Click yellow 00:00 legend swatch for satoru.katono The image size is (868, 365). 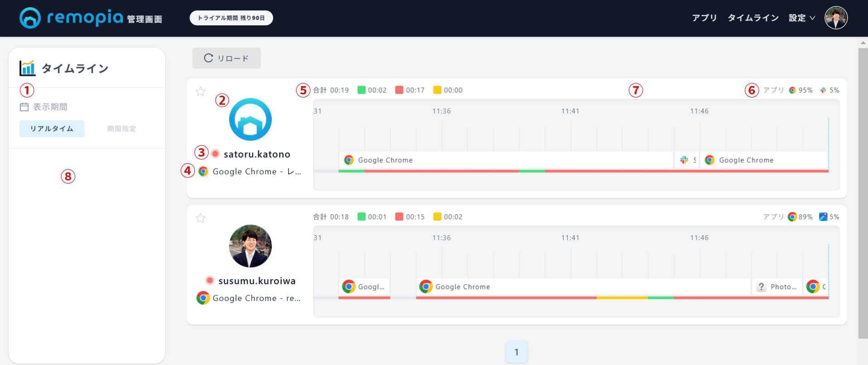437,90
